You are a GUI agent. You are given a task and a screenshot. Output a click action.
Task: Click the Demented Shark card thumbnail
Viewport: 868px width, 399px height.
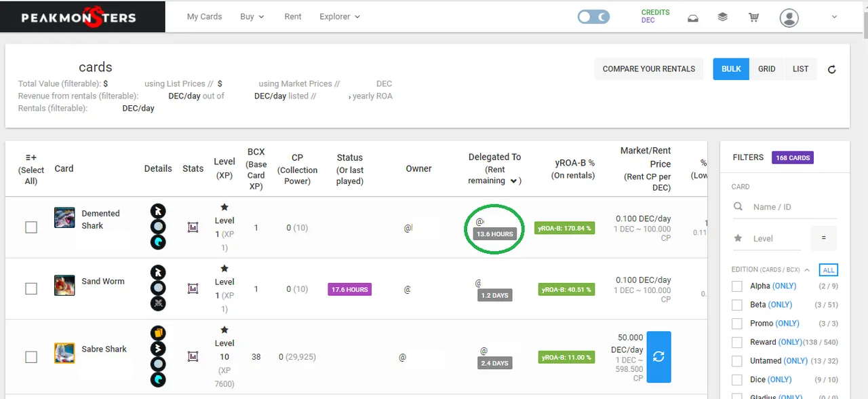64,217
